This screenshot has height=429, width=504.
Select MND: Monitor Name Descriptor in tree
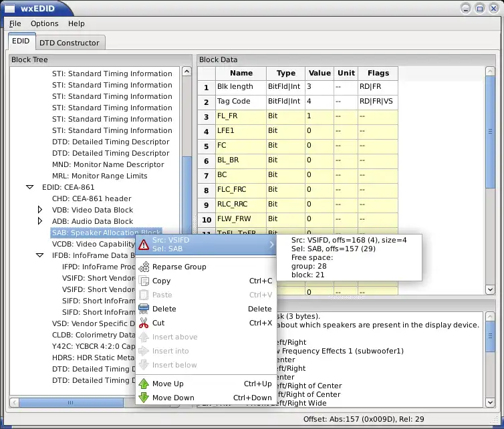tap(108, 164)
